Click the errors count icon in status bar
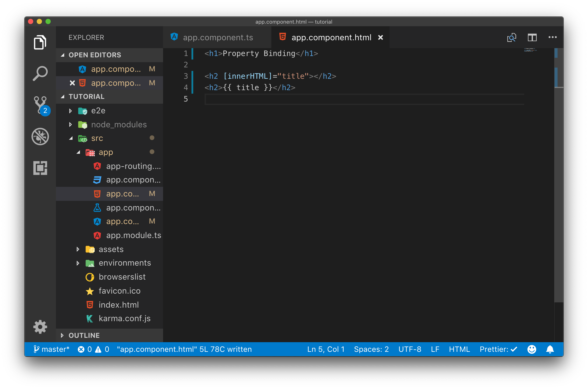This screenshot has width=588, height=389. 81,349
